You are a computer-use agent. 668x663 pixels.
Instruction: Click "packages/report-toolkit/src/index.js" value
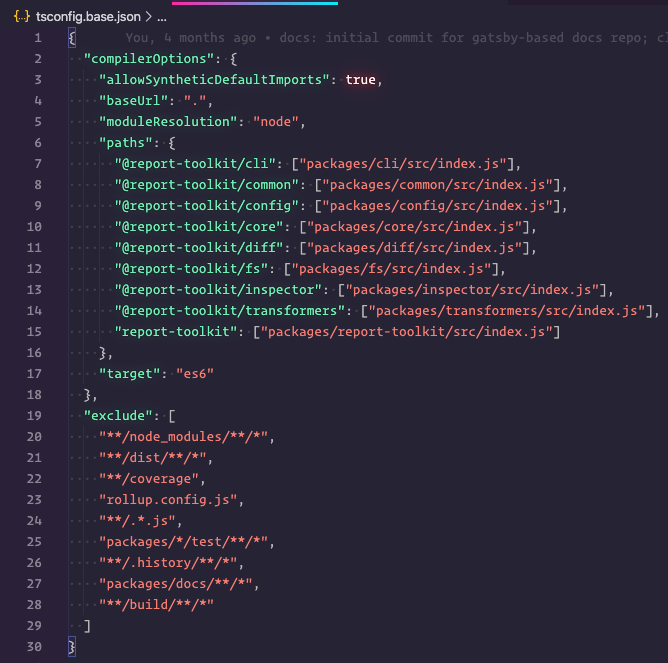[x=407, y=332]
